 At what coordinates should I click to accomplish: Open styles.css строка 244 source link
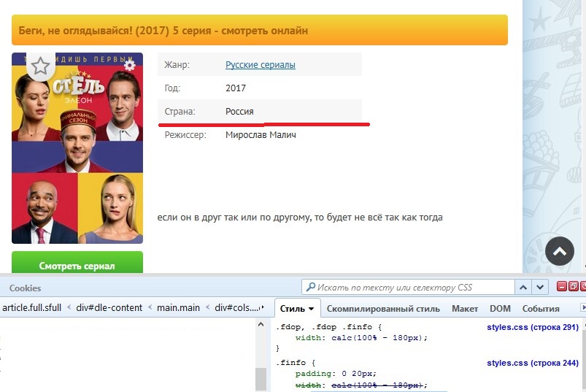coord(533,363)
